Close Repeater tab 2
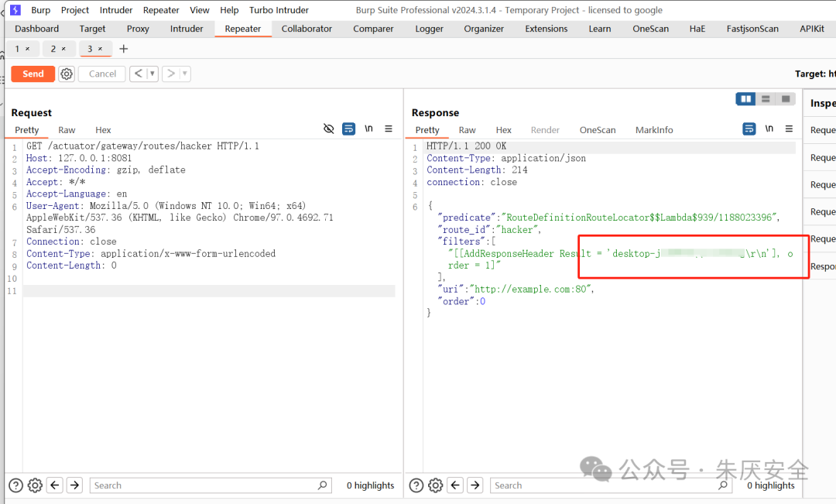 (63, 49)
